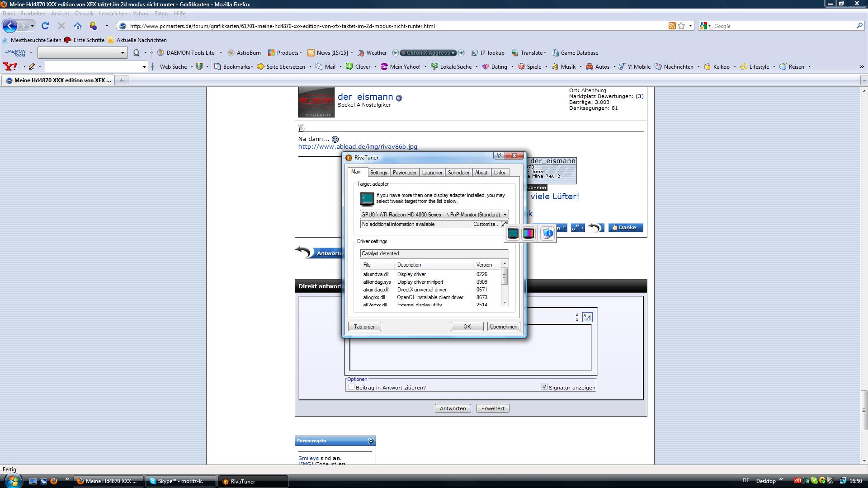Expand DAEMON Tools search combo box
868x488 pixels.
(122, 53)
